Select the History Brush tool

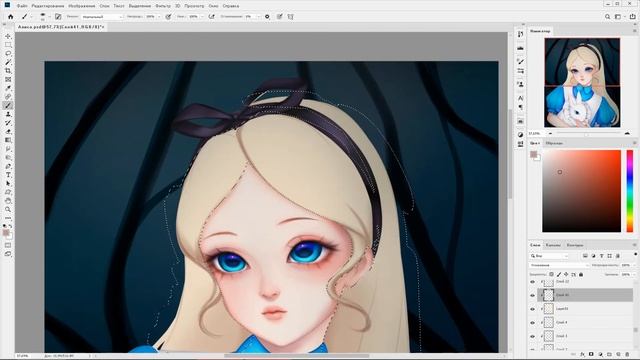(8, 122)
